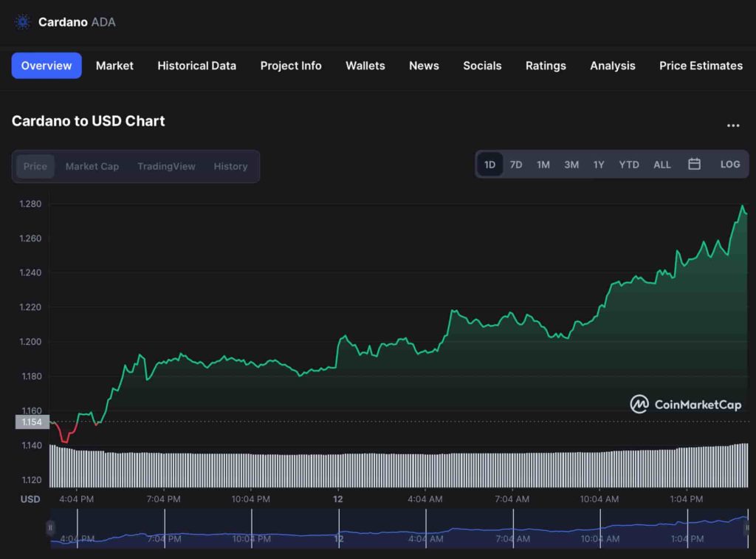
Task: Click the 1.154 price marker label
Action: [x=32, y=422]
